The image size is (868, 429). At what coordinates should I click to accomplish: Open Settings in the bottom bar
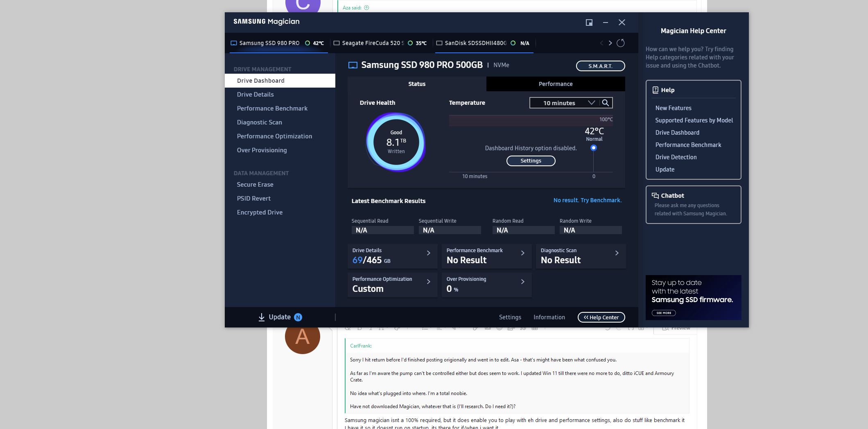[510, 317]
